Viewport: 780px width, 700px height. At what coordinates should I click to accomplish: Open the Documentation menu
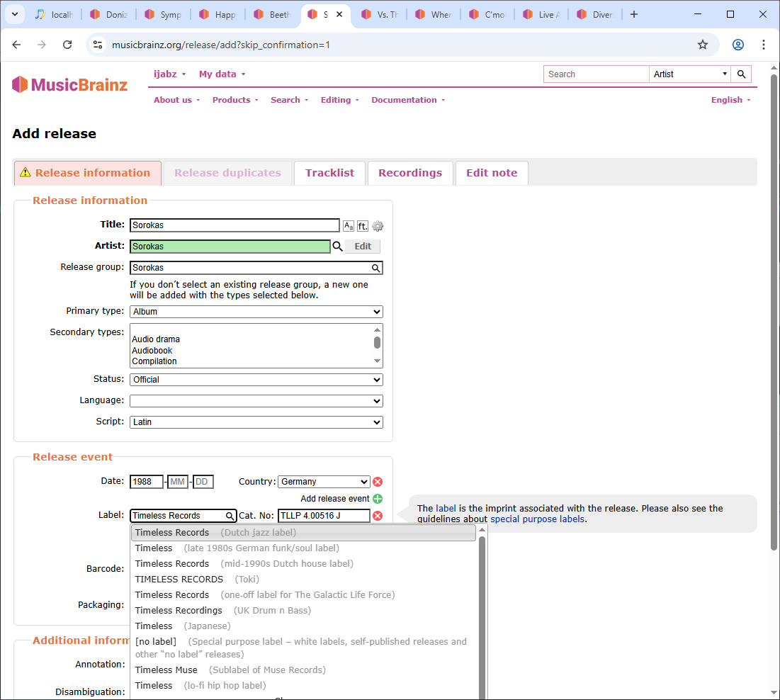click(x=408, y=100)
